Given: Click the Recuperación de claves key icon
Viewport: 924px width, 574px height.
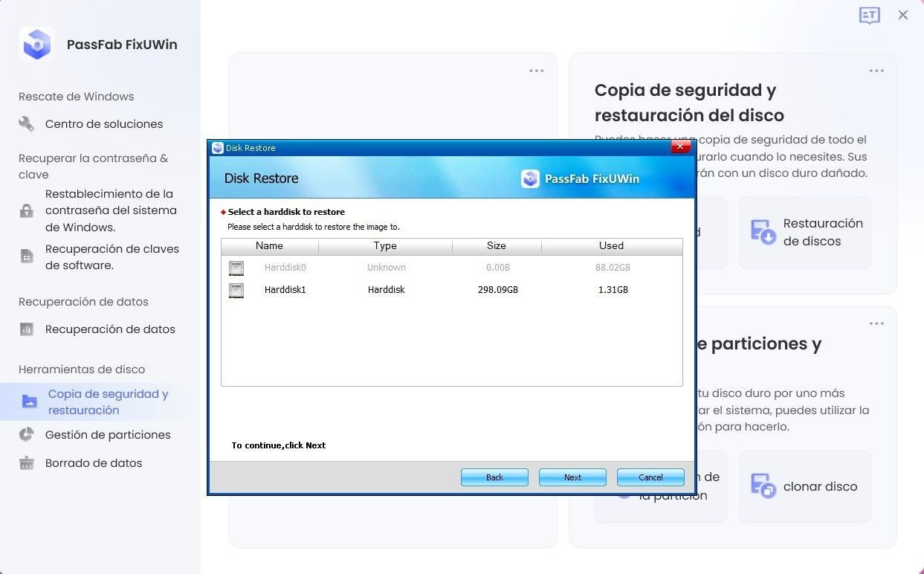Looking at the screenshot, I should pyautogui.click(x=26, y=257).
